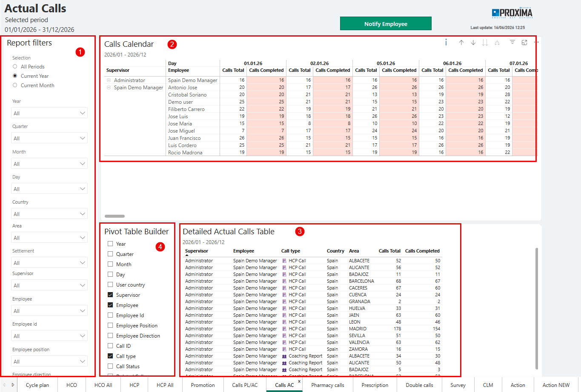Close the Calls AC tab

click(299, 381)
